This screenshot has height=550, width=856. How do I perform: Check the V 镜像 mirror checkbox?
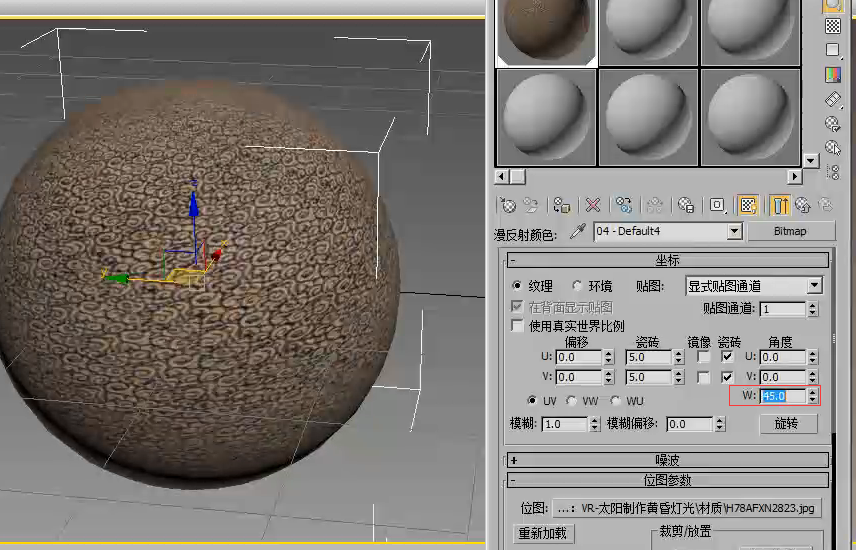point(704,377)
